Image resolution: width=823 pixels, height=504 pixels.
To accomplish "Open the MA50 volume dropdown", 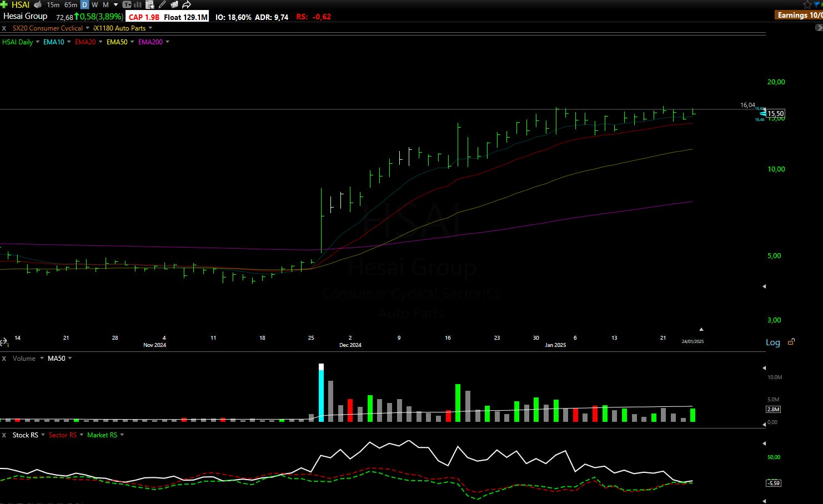I will [70, 358].
